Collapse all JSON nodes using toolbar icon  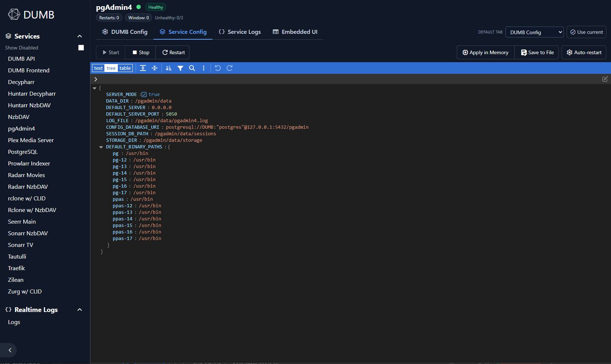(x=155, y=68)
